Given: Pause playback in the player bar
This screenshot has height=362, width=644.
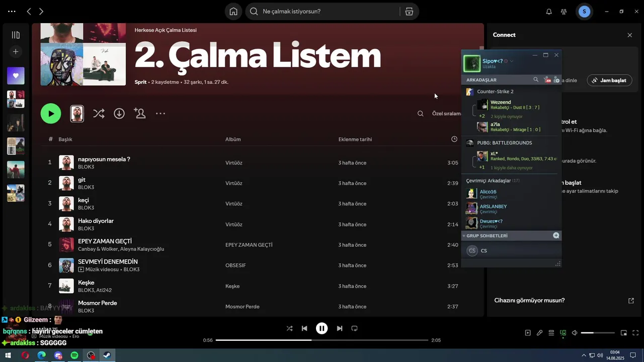Looking at the screenshot, I should point(322,328).
